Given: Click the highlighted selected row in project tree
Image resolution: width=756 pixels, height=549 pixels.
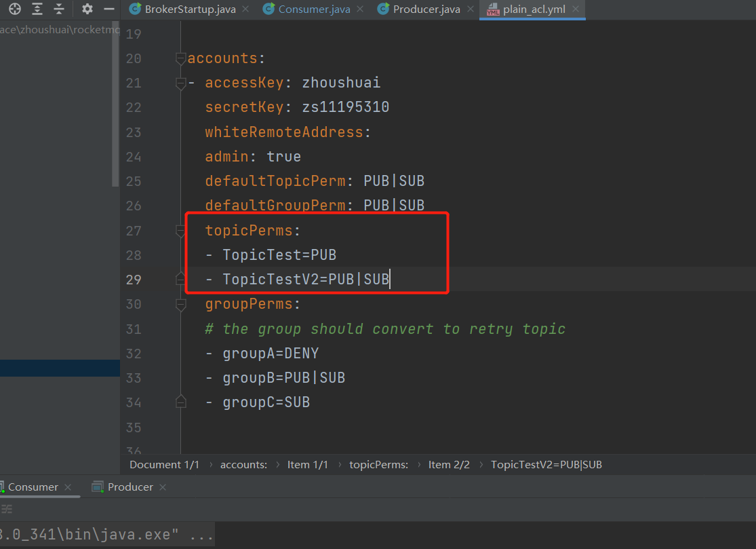Looking at the screenshot, I should click(60, 368).
